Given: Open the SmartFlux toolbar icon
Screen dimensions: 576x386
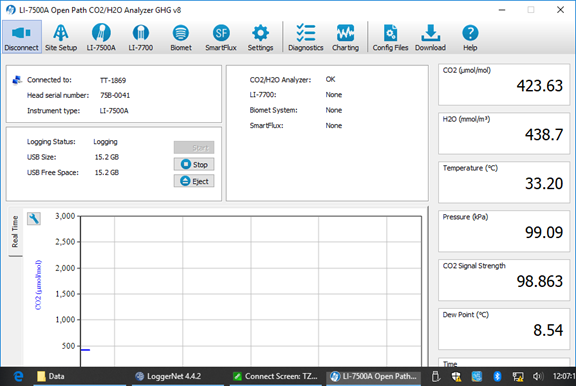Looking at the screenshot, I should point(221,37).
